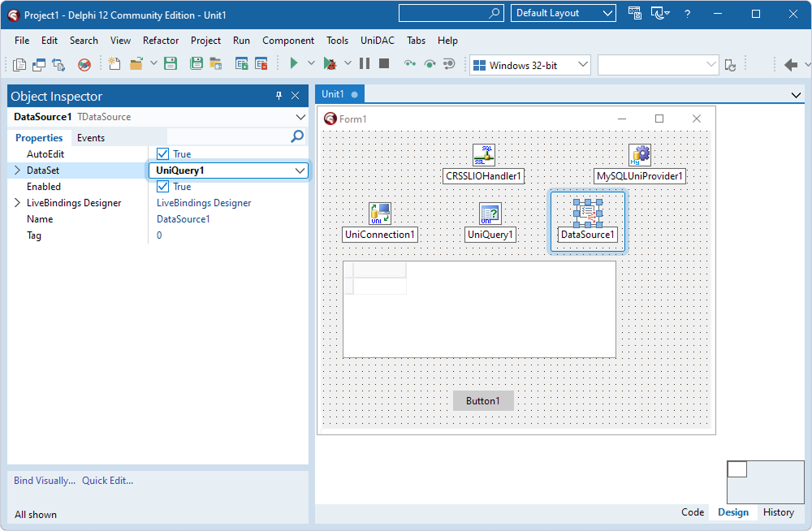Close the Object Inspector panel

[296, 95]
